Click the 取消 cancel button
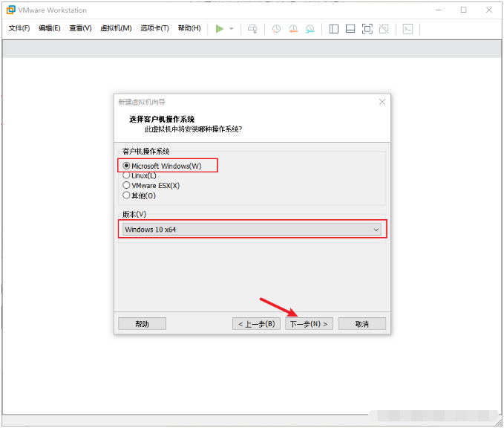The image size is (504, 428). click(362, 324)
